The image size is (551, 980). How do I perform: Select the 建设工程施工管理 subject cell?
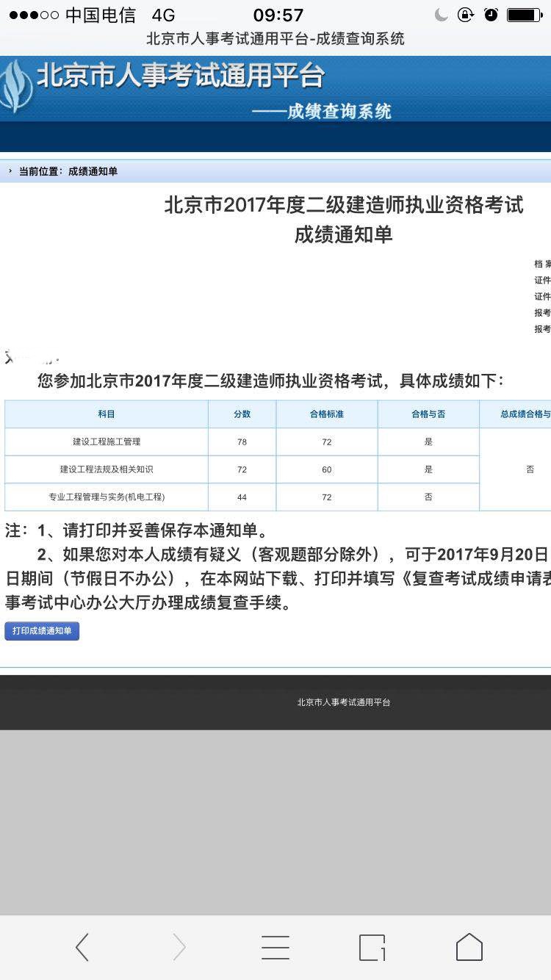click(107, 442)
